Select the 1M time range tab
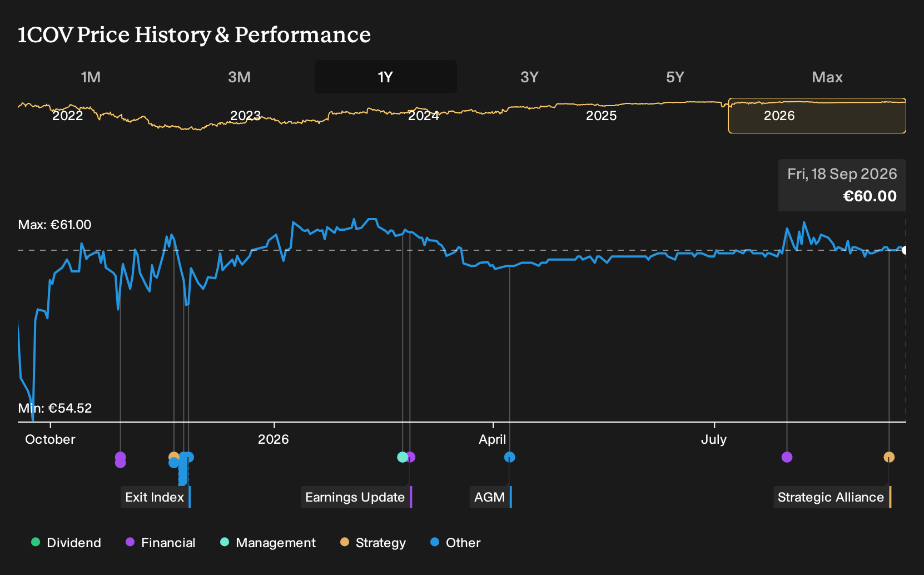Image resolution: width=924 pixels, height=575 pixels. point(91,77)
